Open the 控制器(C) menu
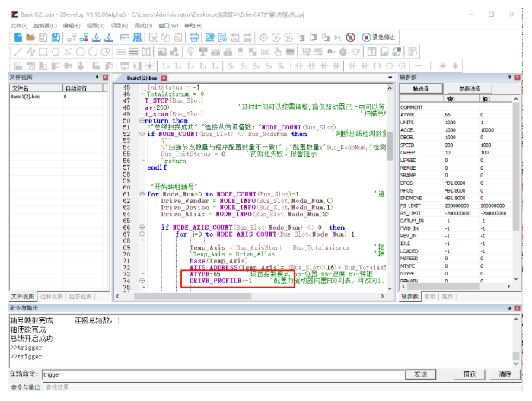532x401 pixels. pos(44,25)
